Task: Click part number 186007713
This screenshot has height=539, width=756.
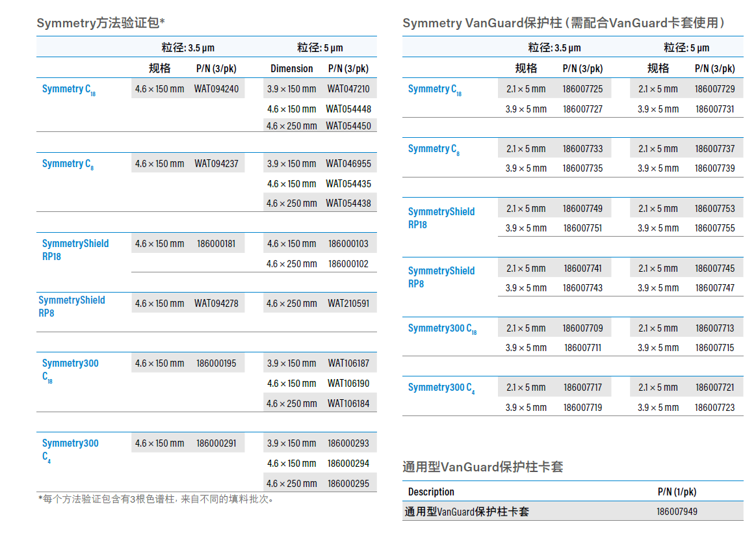Action: [x=714, y=328]
